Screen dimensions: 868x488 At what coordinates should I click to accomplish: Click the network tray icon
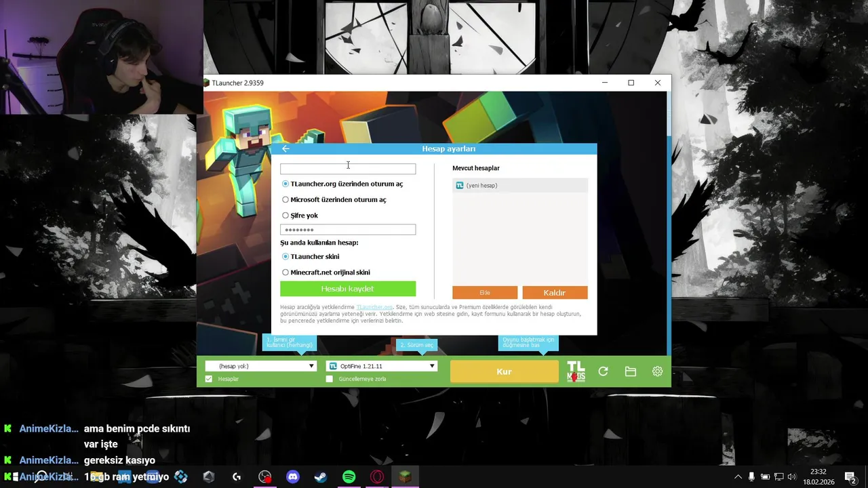[778, 477]
